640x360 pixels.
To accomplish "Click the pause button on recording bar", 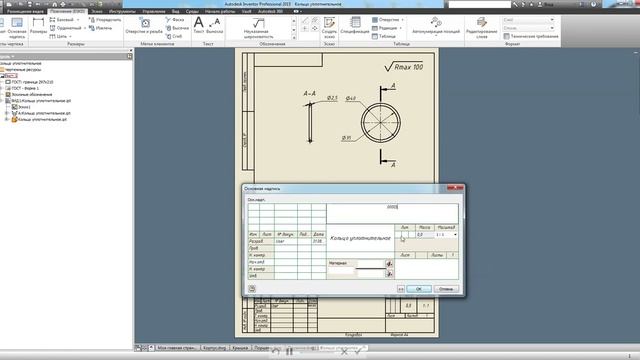I will (289, 351).
